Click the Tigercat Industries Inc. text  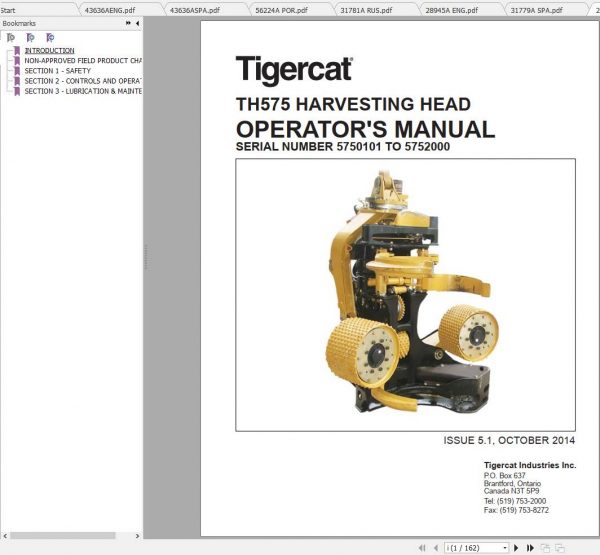click(530, 465)
